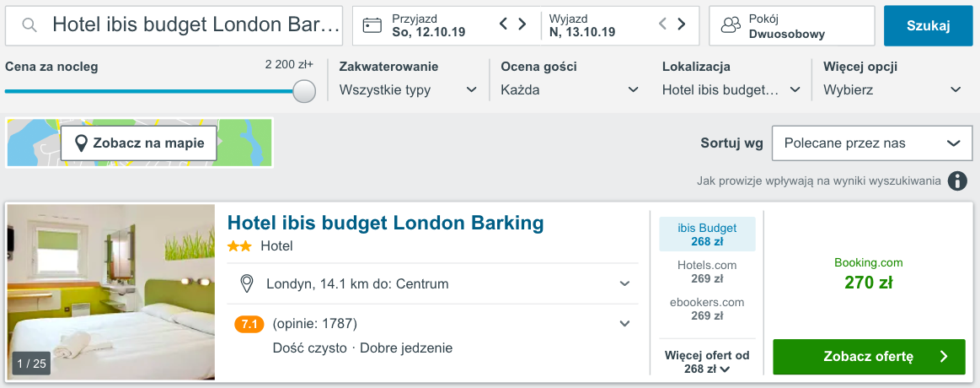Click the search magnifier icon
The width and height of the screenshot is (980, 388).
tap(29, 25)
